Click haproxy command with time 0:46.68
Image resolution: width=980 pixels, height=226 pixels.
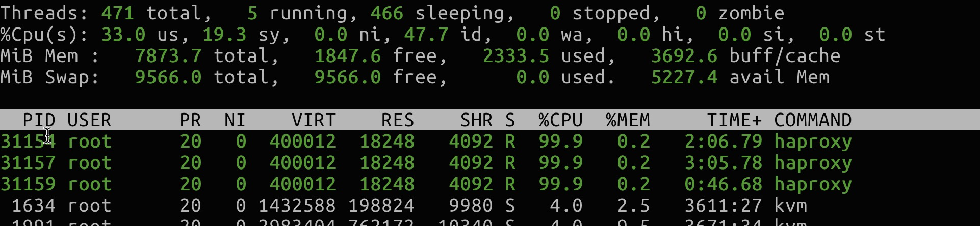(x=813, y=185)
